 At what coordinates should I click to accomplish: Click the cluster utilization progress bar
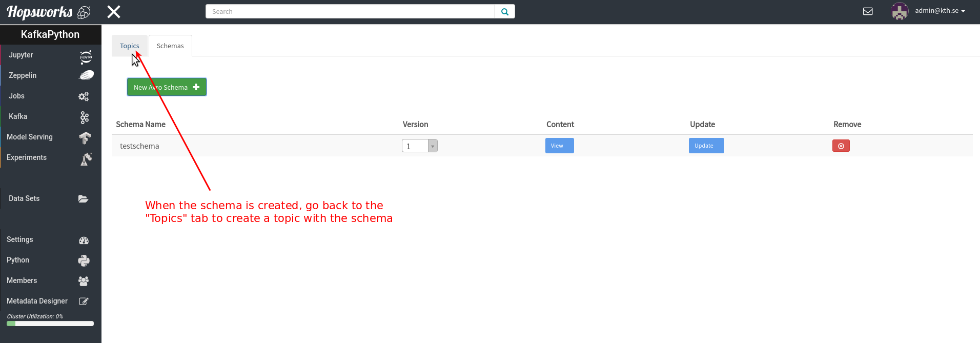50,324
